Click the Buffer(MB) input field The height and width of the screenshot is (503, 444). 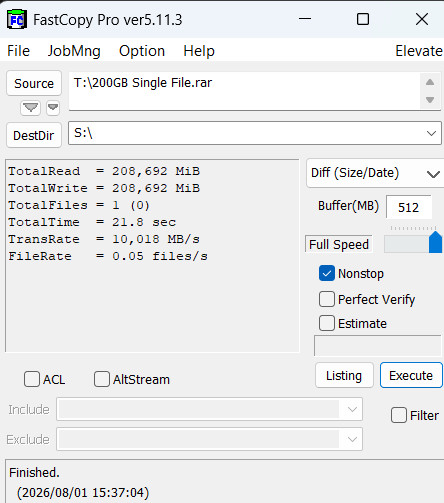(x=409, y=207)
